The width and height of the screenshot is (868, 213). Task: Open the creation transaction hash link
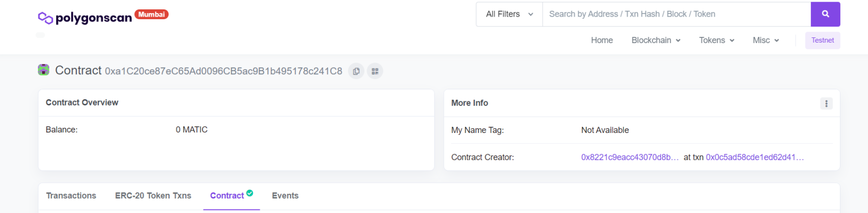(x=755, y=157)
